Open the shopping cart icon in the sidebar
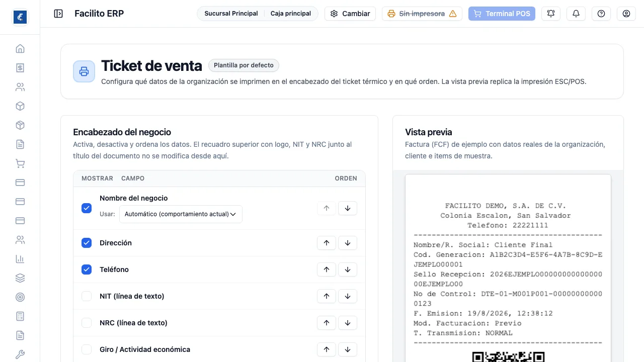 pos(20,163)
